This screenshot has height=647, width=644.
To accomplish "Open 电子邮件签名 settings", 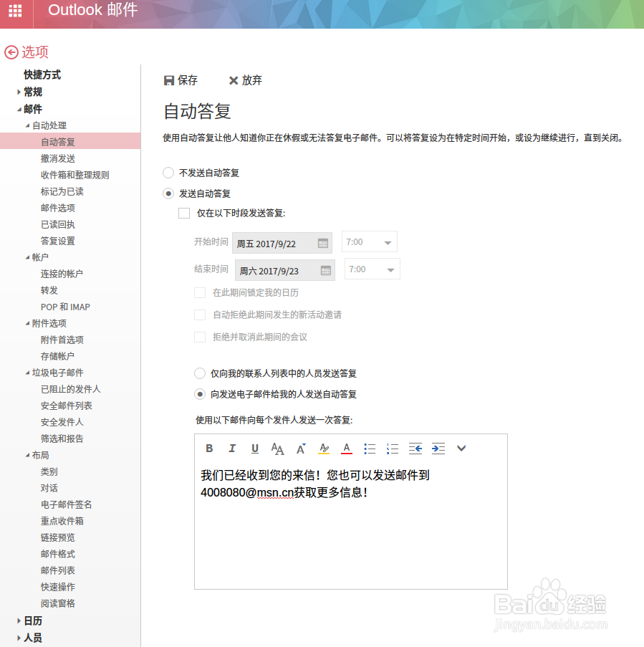I will [66, 504].
